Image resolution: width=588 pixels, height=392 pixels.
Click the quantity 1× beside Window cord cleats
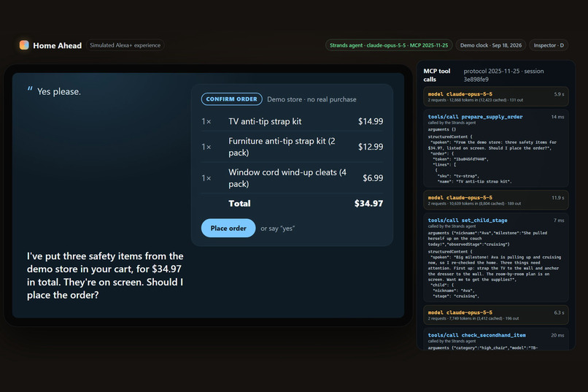pos(206,178)
